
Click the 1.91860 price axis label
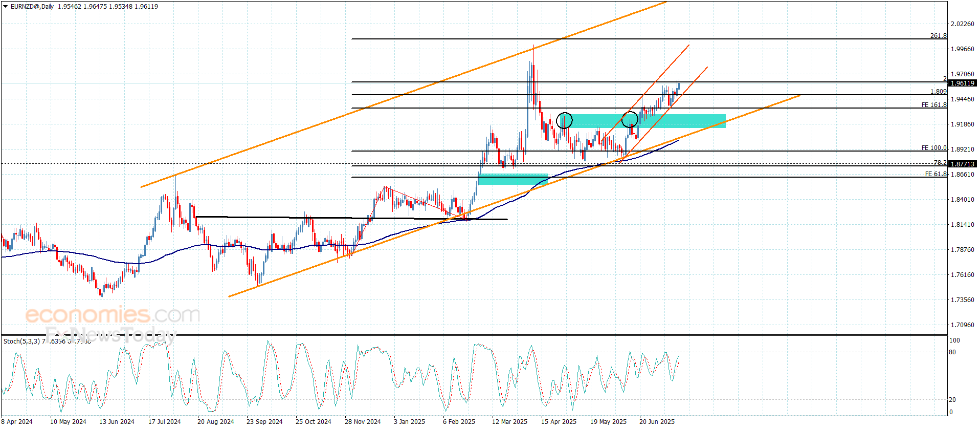tap(962, 124)
